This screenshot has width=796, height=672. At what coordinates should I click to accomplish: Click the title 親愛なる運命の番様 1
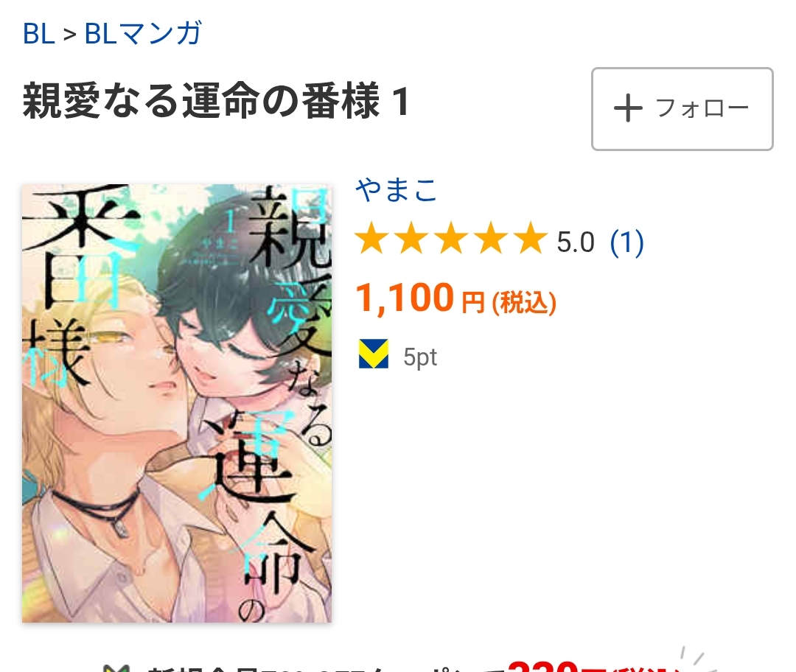[x=216, y=101]
